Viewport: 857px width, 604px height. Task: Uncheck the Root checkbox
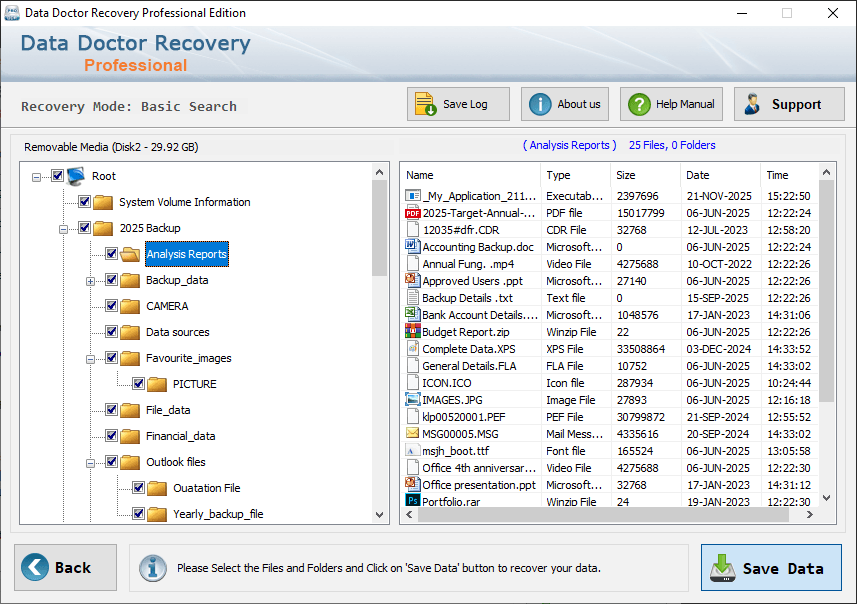click(x=57, y=175)
